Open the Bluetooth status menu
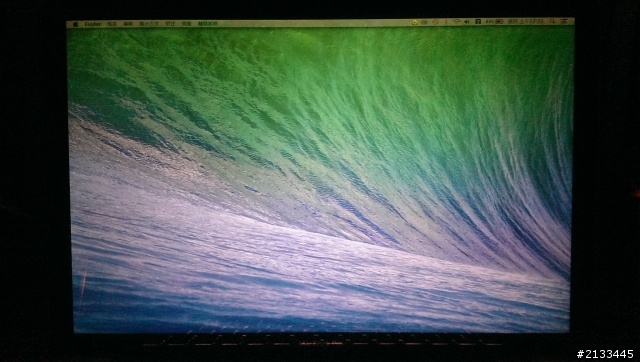 point(446,22)
